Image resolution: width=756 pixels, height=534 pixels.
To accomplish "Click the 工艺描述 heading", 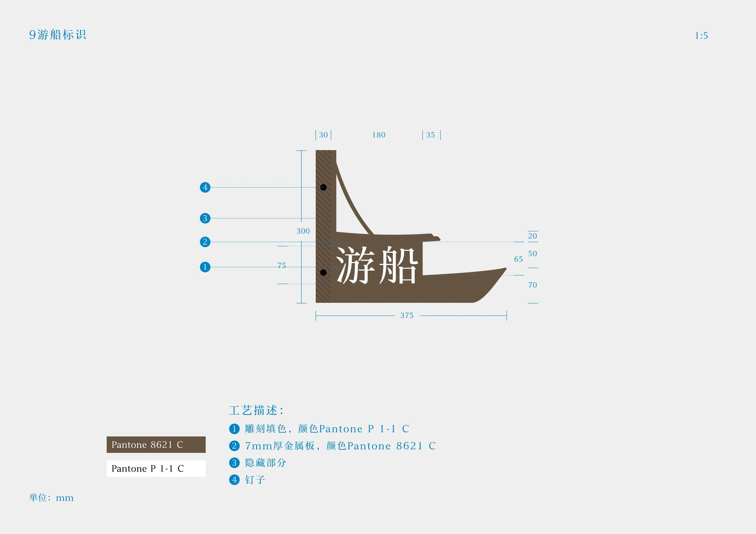I will point(256,410).
